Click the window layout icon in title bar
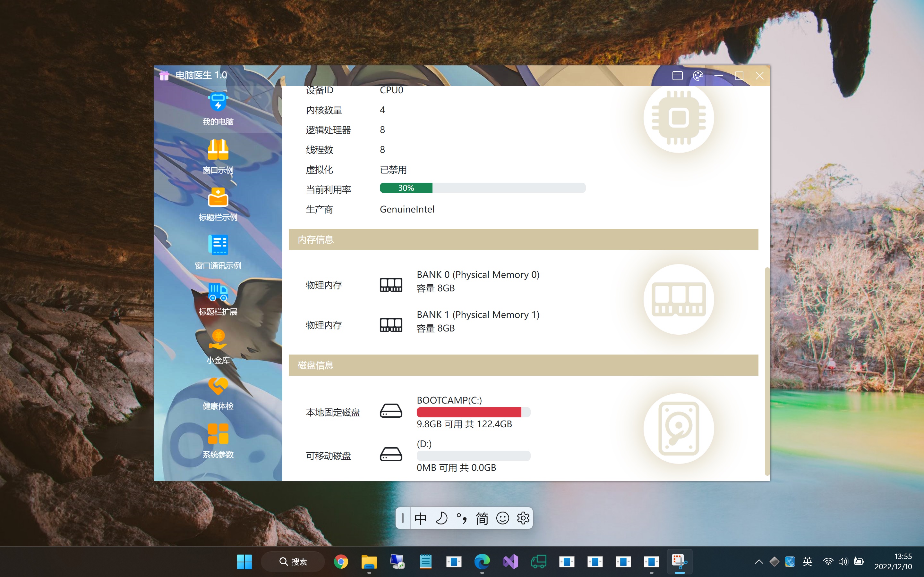Viewport: 924px width, 577px height. pos(677,76)
